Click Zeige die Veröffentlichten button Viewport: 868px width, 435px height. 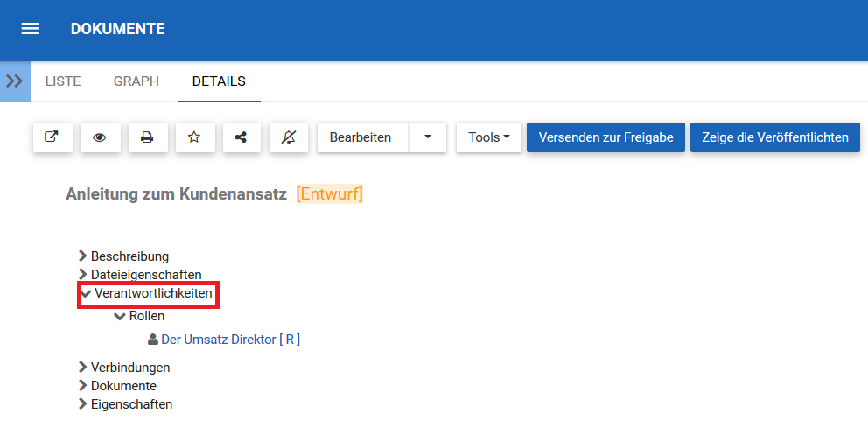click(x=775, y=137)
